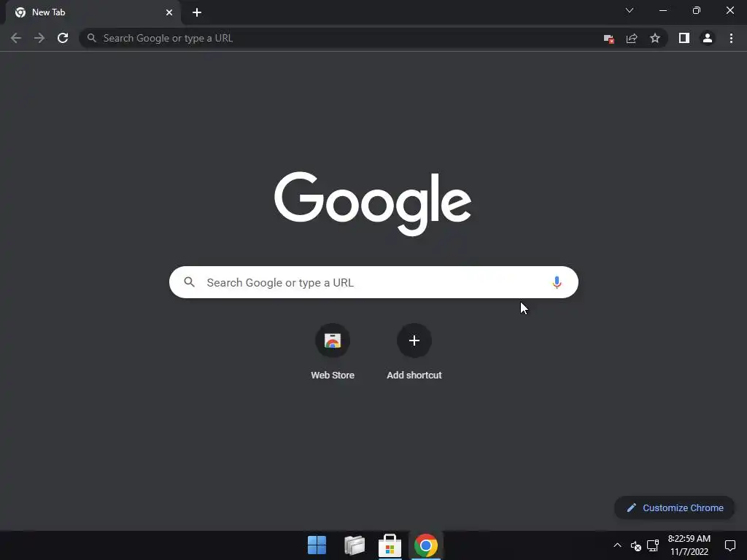Open the Windows Start menu
The image size is (747, 560).
317,545
